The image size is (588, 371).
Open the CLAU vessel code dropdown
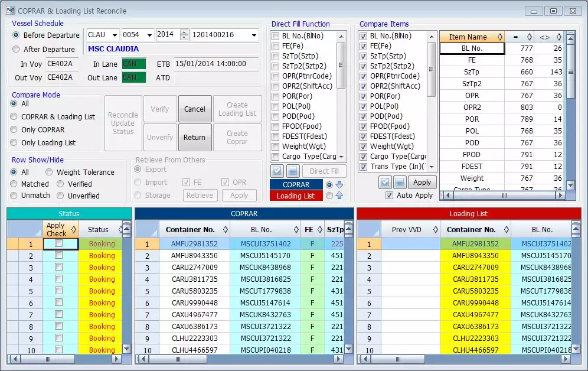(115, 35)
